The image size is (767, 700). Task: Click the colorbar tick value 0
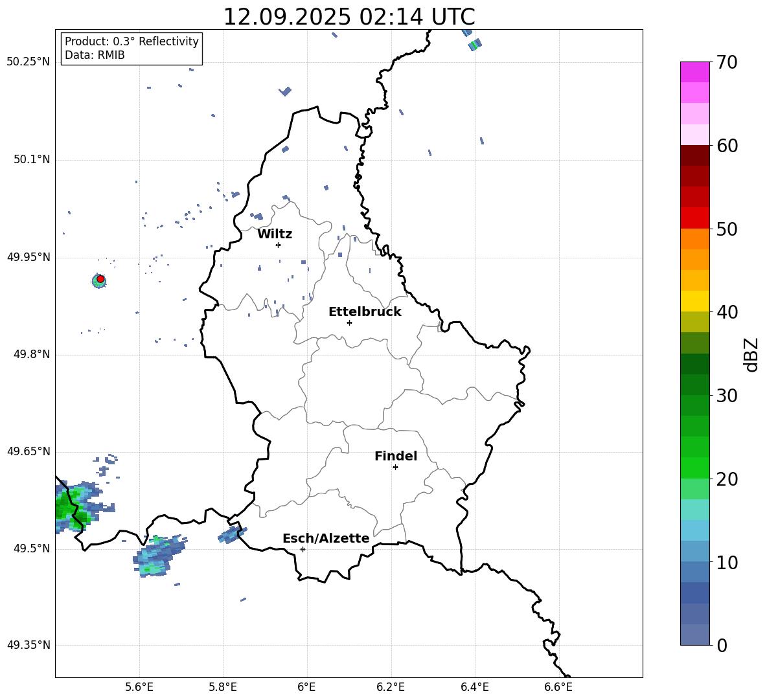coord(722,645)
